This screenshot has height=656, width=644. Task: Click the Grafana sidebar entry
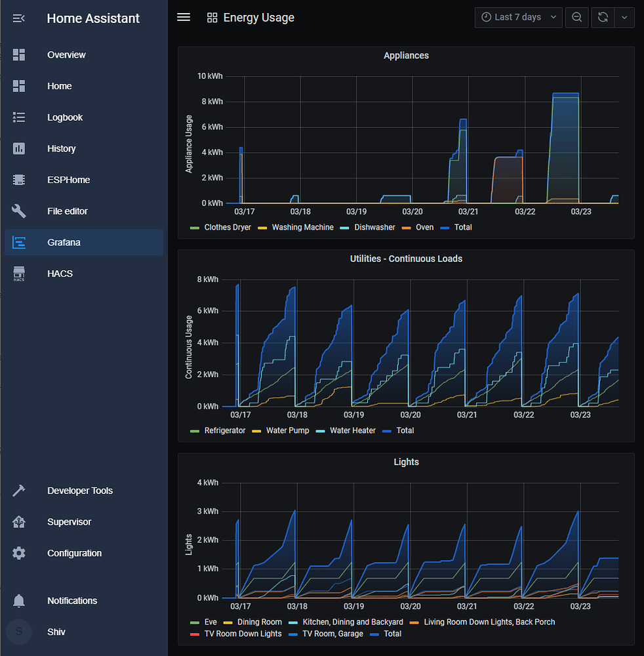[x=64, y=242]
